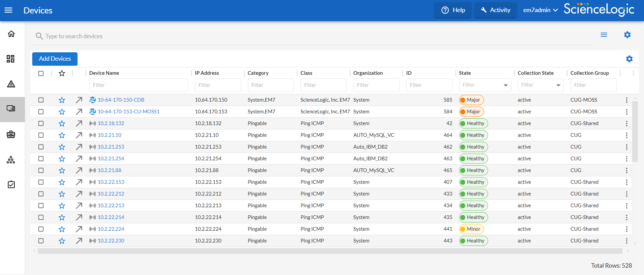Click the horizontal scrollbar below the table

(x=330, y=251)
